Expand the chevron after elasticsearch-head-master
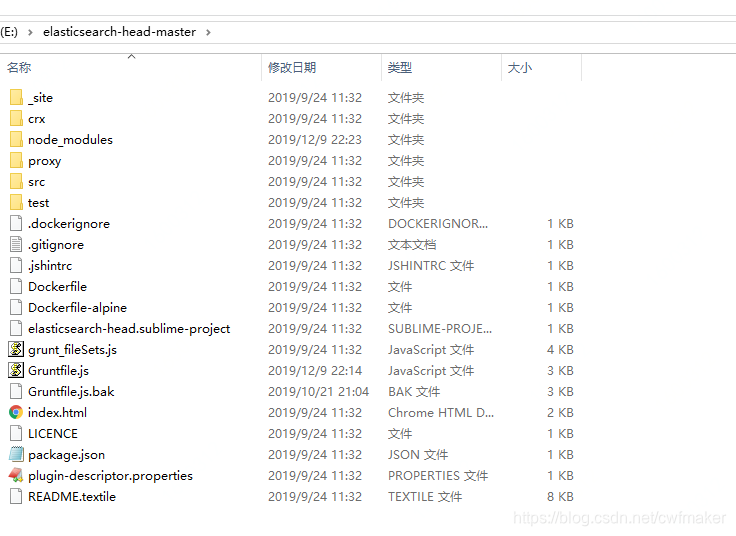736x536 pixels. pos(208,32)
